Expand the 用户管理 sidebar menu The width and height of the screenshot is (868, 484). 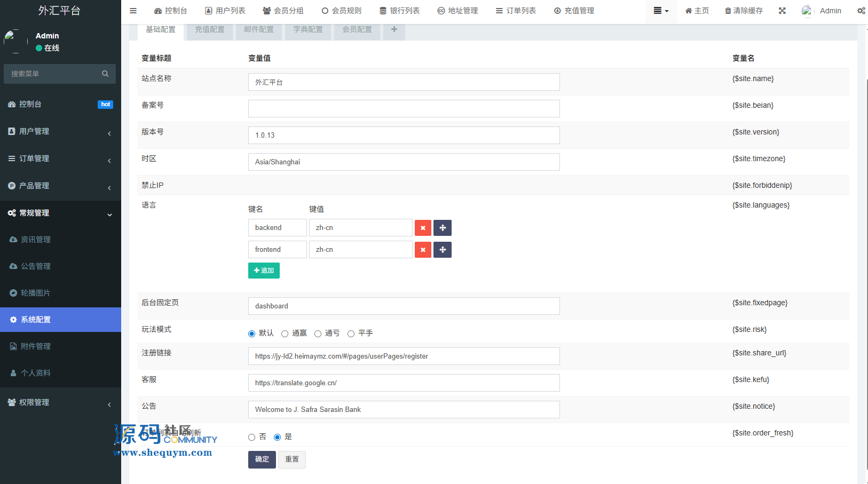pos(60,131)
